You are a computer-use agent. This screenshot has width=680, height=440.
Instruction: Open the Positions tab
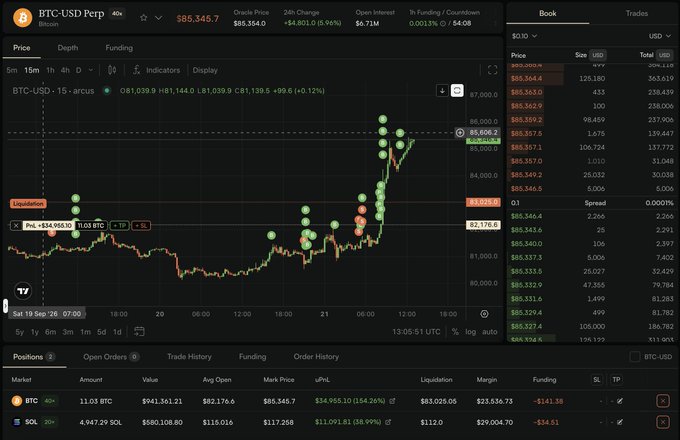tap(33, 357)
